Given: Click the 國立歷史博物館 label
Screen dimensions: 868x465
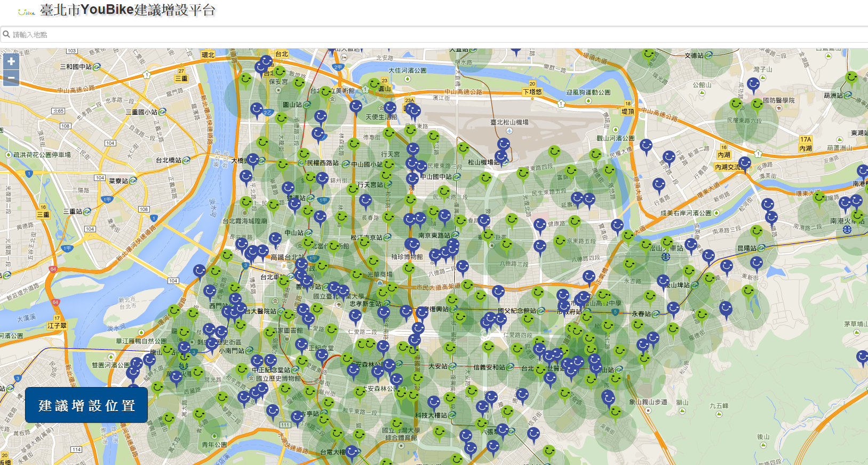Looking at the screenshot, I should coord(278,379).
